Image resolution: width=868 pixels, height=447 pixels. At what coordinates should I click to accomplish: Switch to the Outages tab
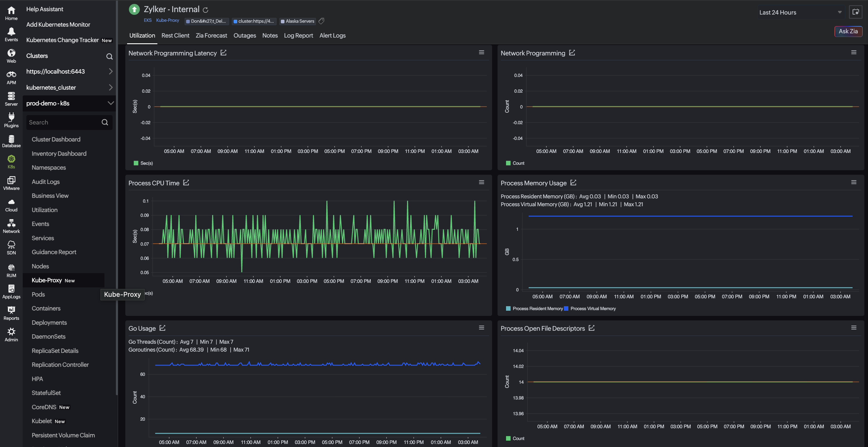245,35
